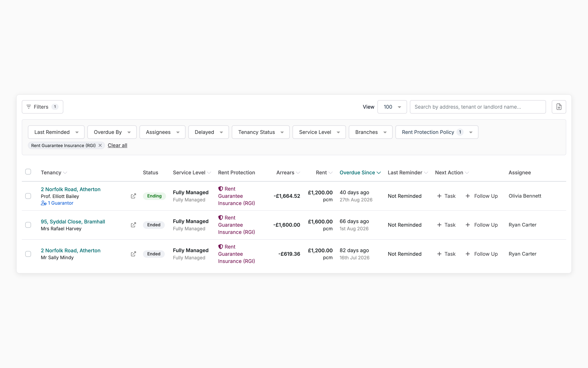The width and height of the screenshot is (588, 368).
Task: Expand the Rent Protection Policy dropdown
Action: click(437, 132)
